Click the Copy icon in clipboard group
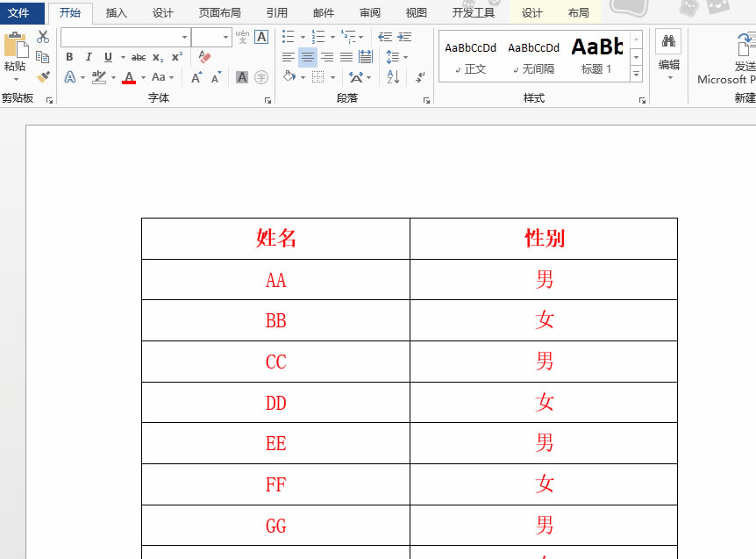The width and height of the screenshot is (756, 559). pos(43,57)
